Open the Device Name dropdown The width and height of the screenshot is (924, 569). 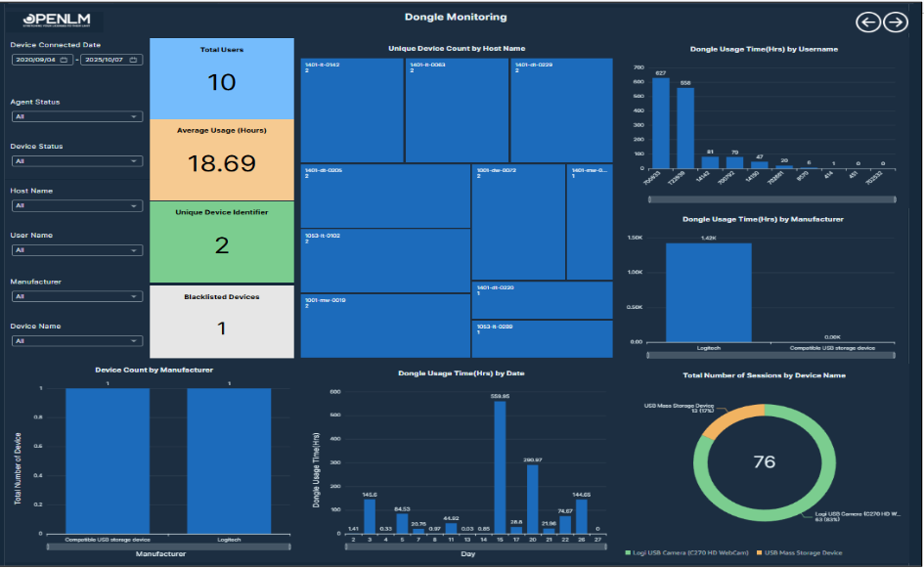[77, 341]
